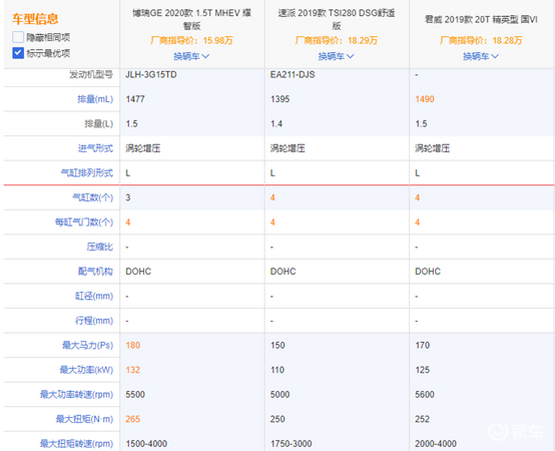Select engine model JLH-3G15TD cell

coord(151,75)
